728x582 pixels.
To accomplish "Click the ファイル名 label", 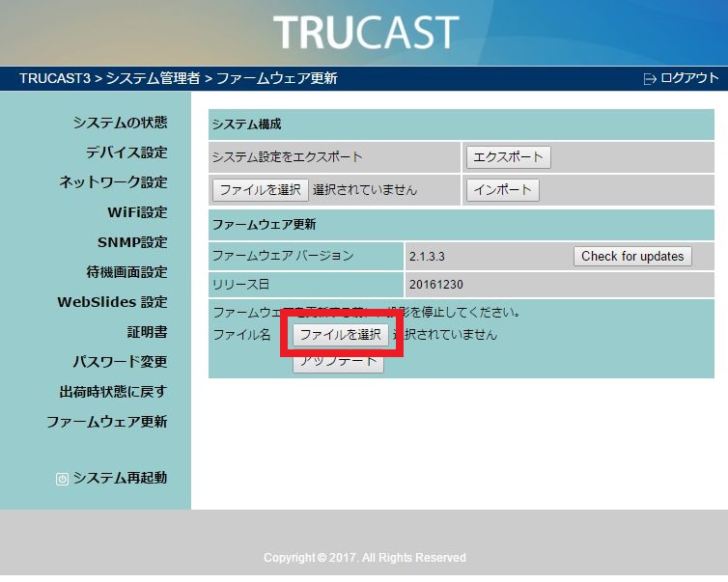I will pyautogui.click(x=241, y=335).
